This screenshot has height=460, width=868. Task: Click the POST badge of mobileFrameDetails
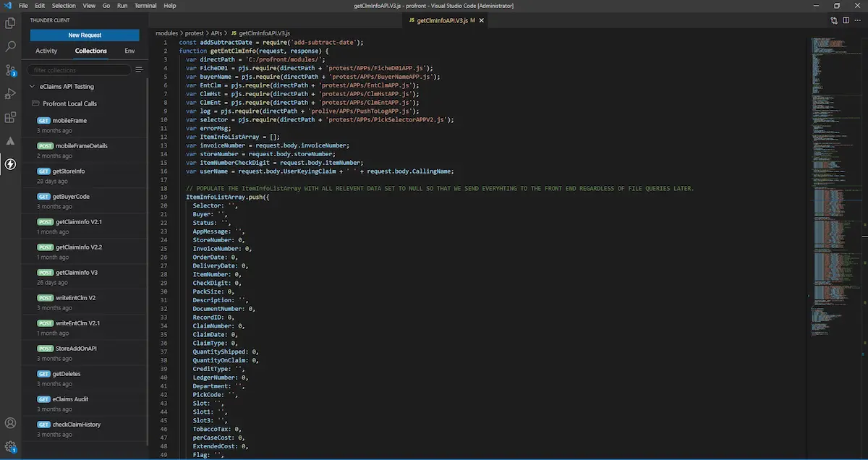click(45, 146)
